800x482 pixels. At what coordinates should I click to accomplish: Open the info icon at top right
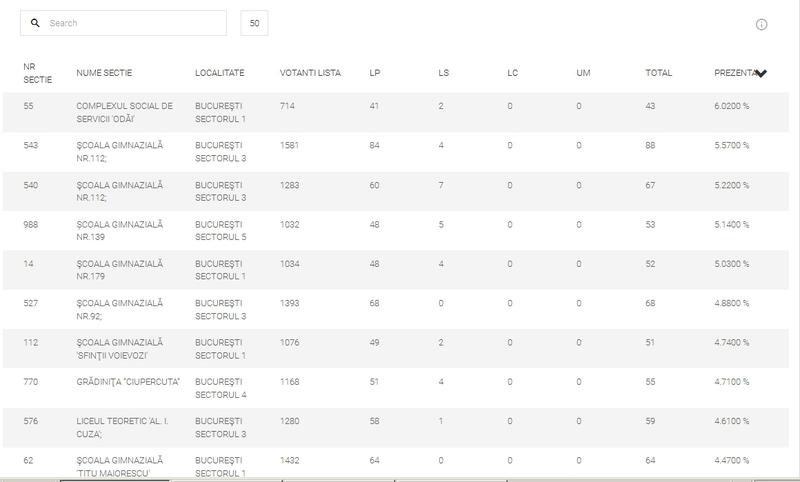(761, 24)
